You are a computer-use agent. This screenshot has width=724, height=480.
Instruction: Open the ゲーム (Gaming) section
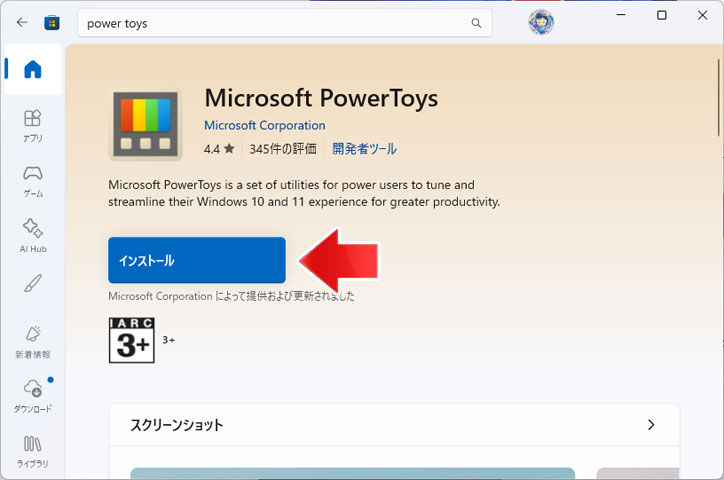(x=33, y=181)
